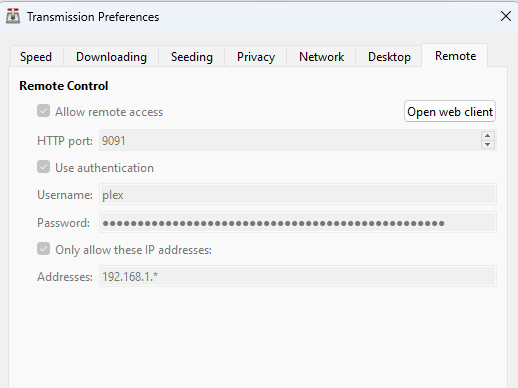Screen dimensions: 518x388
Task: Decrease HTTP port with down arrow
Action: [488, 144]
